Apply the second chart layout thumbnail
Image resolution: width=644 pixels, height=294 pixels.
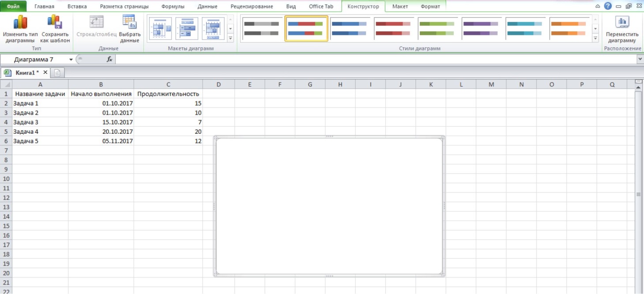[187, 29]
